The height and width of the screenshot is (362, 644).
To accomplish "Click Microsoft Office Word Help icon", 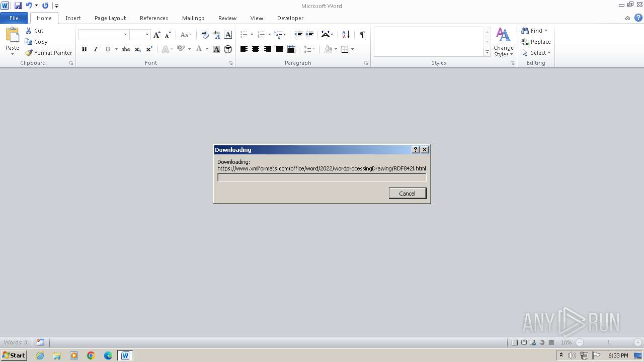I will tap(638, 18).
